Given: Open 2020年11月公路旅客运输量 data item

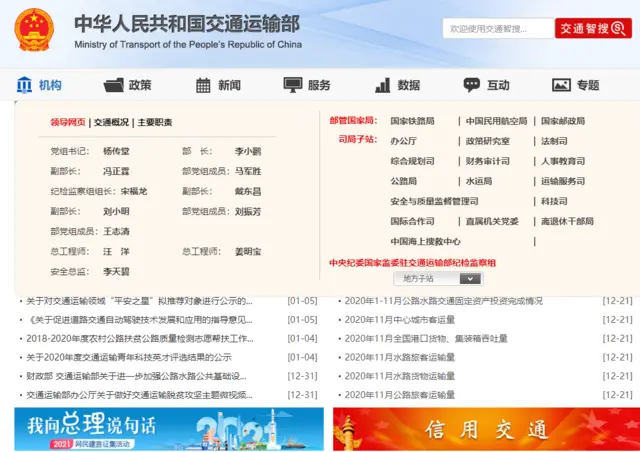Looking at the screenshot, I should 400,395.
